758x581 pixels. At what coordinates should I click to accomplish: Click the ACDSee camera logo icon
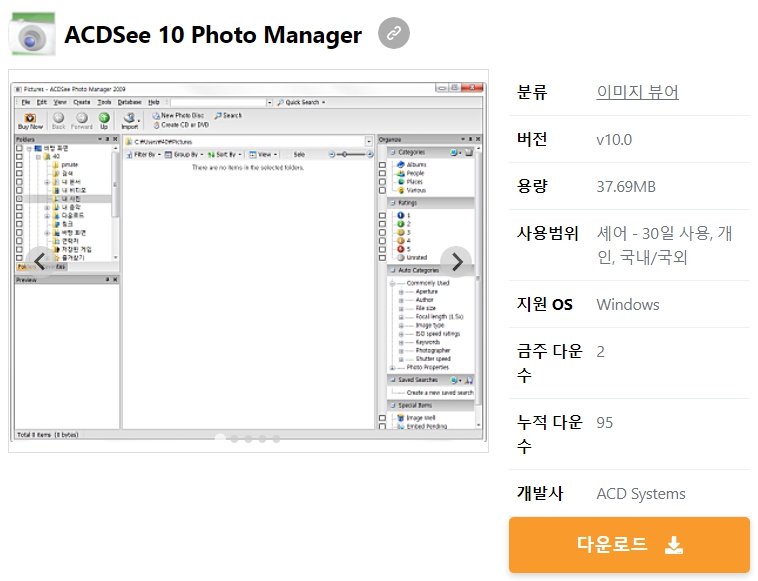[32, 34]
